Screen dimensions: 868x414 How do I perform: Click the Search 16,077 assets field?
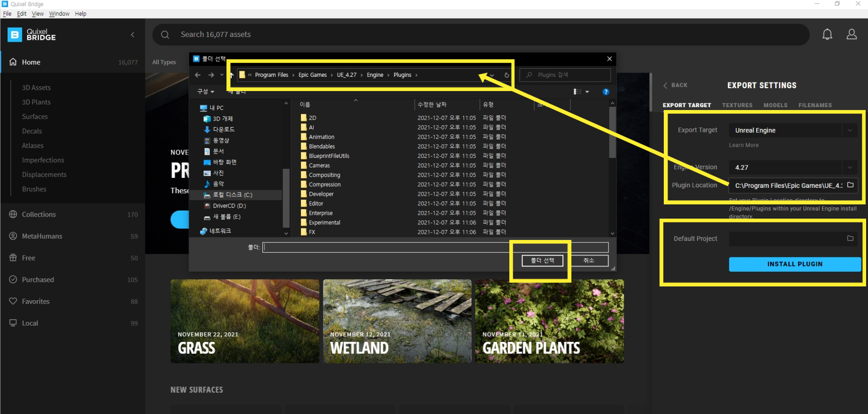[x=480, y=35]
